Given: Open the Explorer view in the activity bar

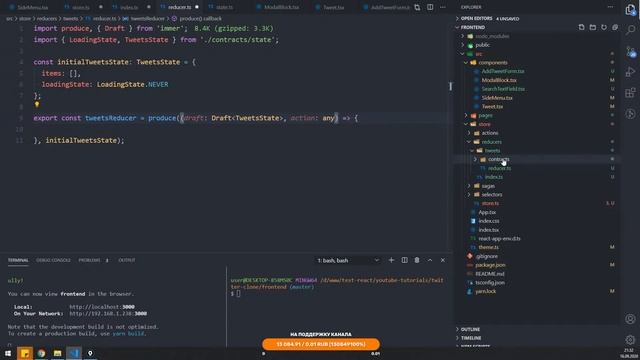Looking at the screenshot, I should [630, 9].
